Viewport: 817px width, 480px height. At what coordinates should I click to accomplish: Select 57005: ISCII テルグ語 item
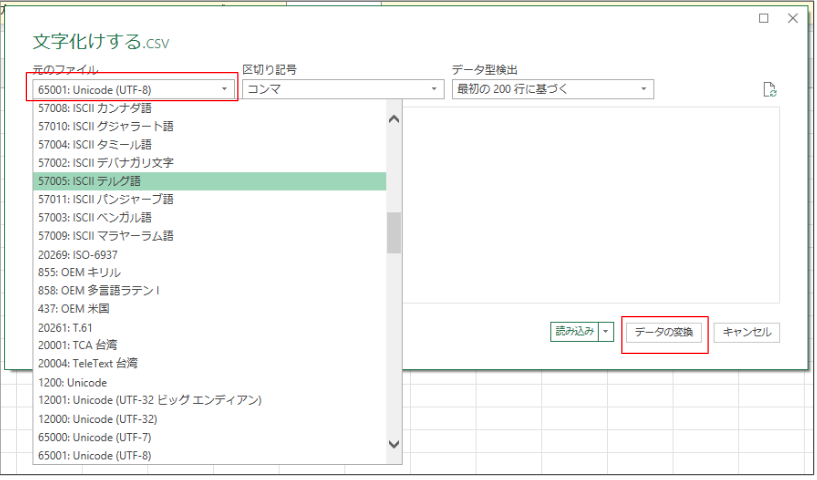click(x=209, y=181)
